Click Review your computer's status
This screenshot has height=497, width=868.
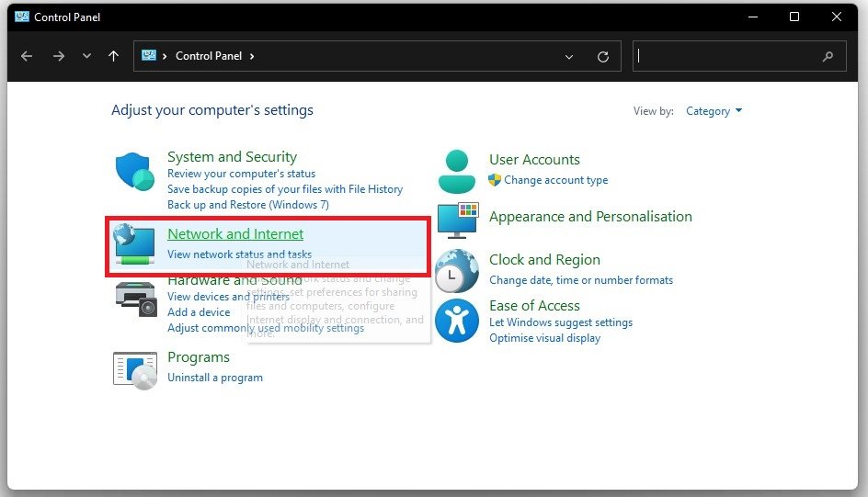[241, 174]
